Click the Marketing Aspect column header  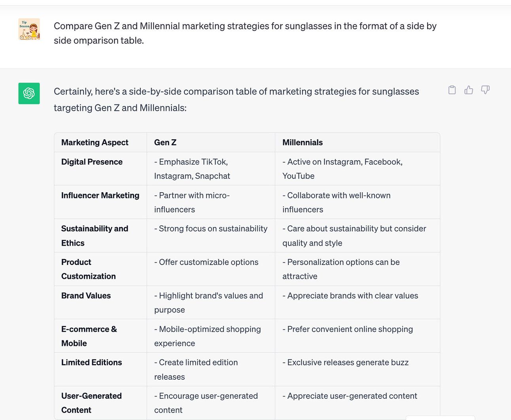point(95,142)
